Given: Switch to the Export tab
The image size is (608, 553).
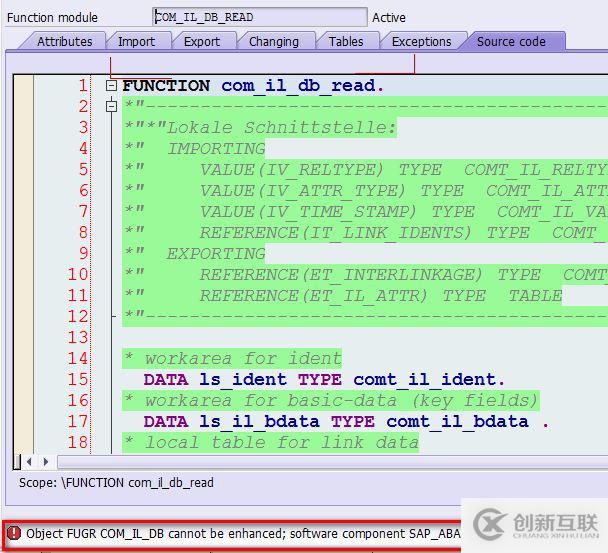Looking at the screenshot, I should point(202,41).
